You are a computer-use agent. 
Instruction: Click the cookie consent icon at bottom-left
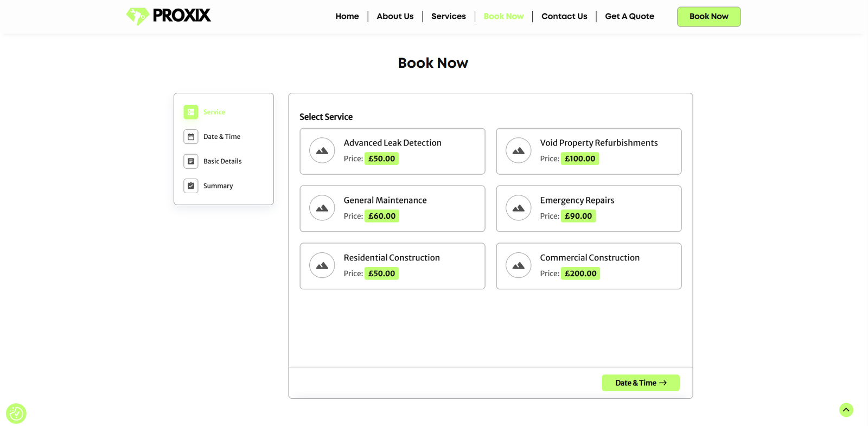pos(16,414)
